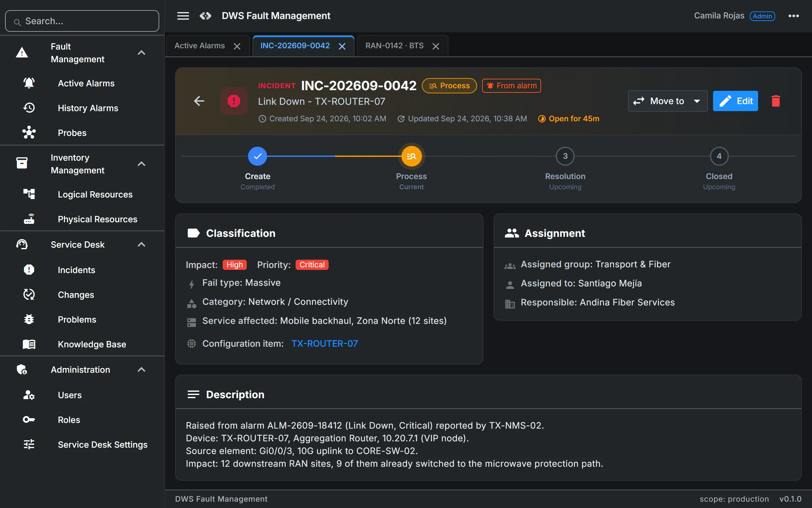Collapse the Inventory Management section chevron
Image resolution: width=812 pixels, height=508 pixels.
click(x=141, y=164)
